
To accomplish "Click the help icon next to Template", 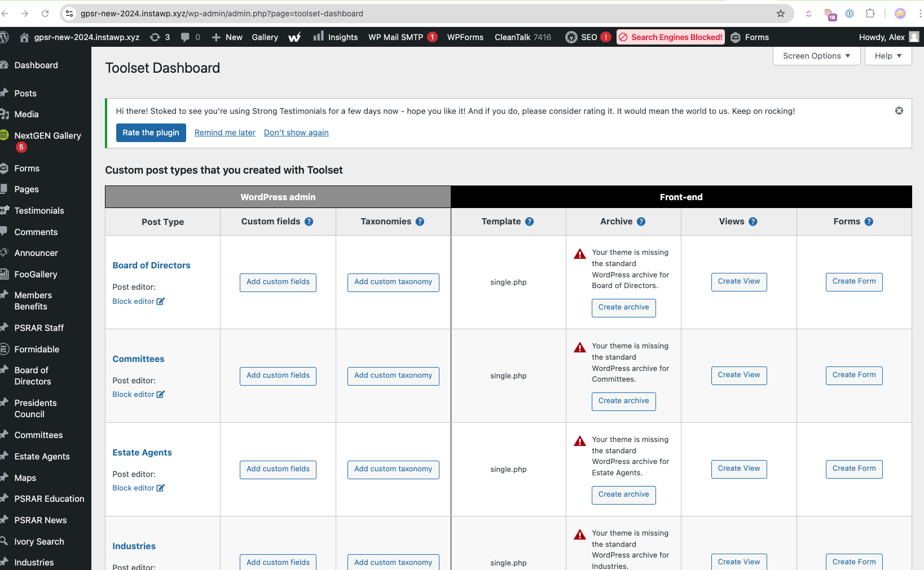I will [x=529, y=222].
